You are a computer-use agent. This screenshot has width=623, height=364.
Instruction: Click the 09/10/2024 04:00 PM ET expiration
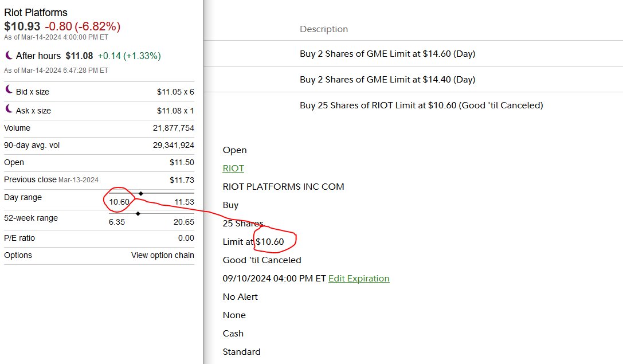point(274,278)
